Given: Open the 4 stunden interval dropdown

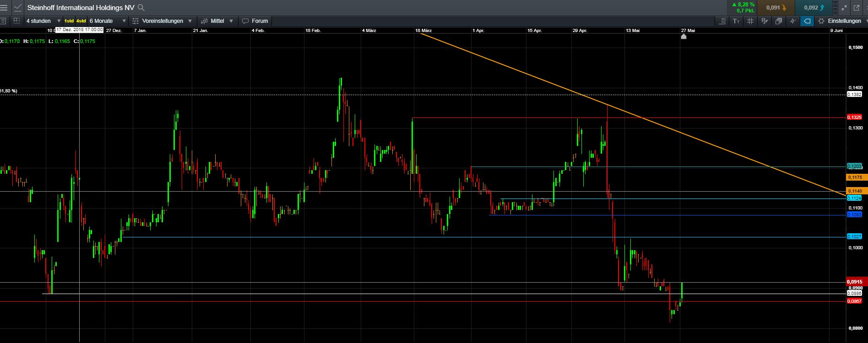Looking at the screenshot, I should click(x=43, y=21).
